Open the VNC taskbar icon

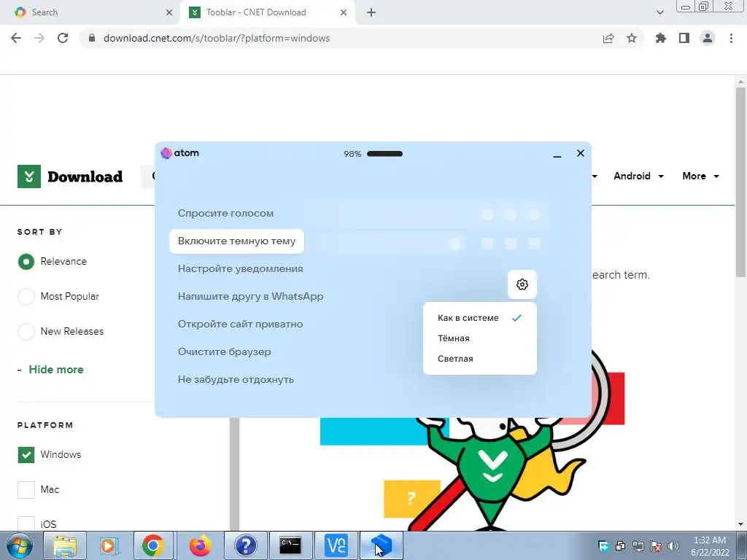coord(336,545)
